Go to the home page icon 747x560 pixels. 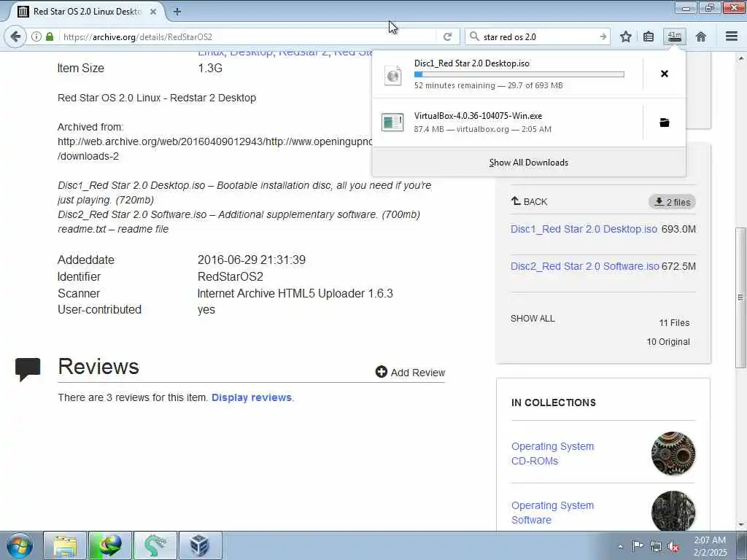701,36
